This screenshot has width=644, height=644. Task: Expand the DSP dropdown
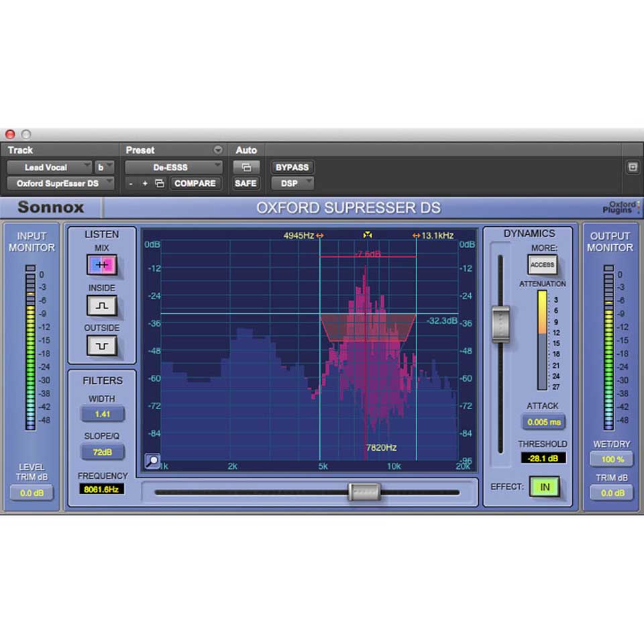coord(292,183)
